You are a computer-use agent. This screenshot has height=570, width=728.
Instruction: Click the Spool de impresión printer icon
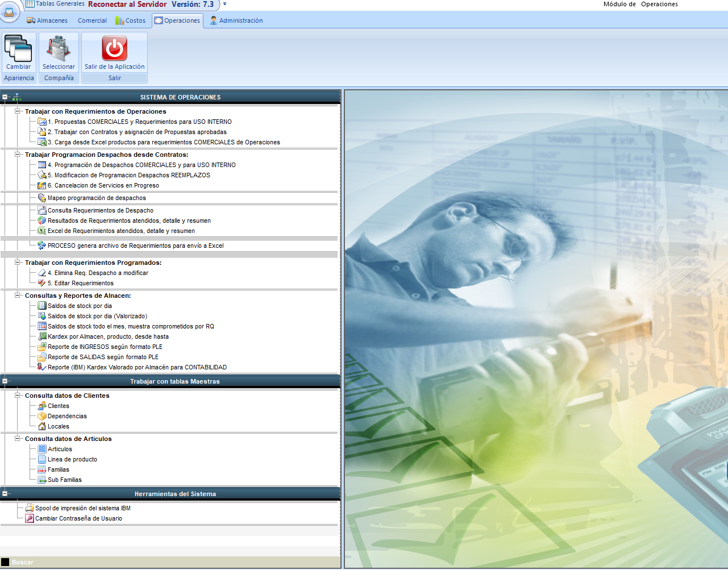(30, 508)
